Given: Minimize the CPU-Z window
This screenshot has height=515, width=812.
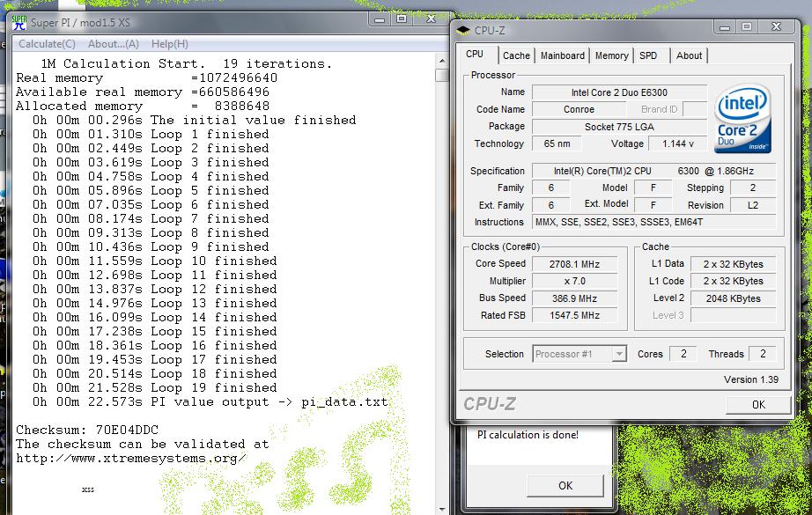Looking at the screenshot, I should [724, 28].
